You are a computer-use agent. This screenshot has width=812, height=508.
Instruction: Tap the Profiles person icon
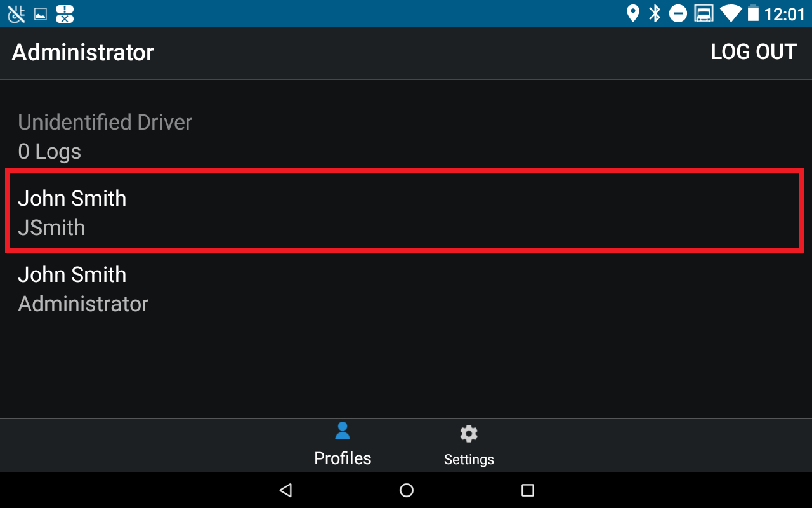coord(343,431)
